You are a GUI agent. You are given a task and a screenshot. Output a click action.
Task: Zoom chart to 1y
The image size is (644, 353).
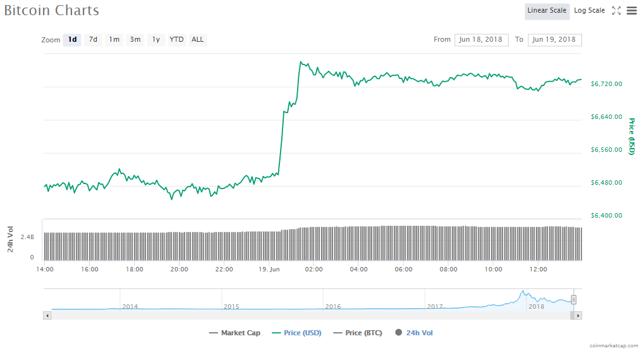coord(155,40)
